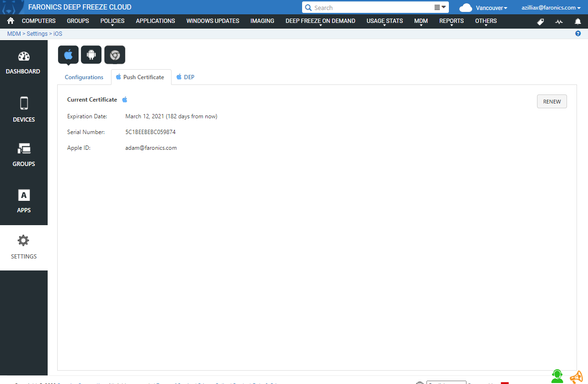The image size is (588, 384).
Task: Open the Imaging menu item
Action: point(262,21)
